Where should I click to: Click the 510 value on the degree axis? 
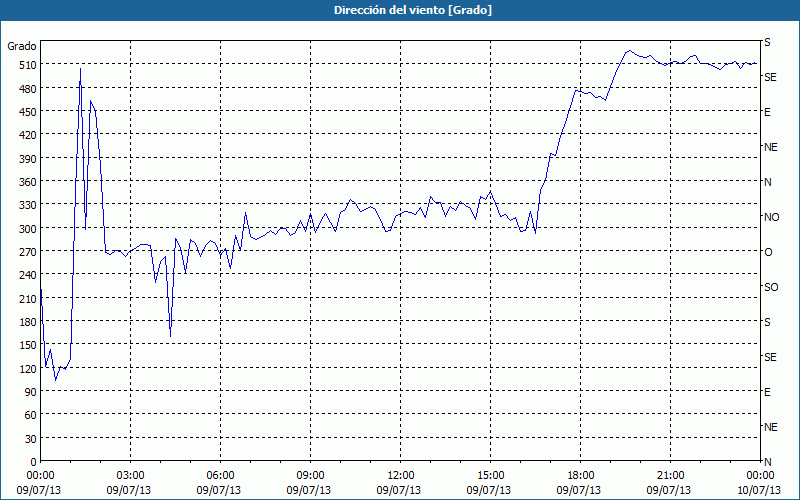click(28, 65)
